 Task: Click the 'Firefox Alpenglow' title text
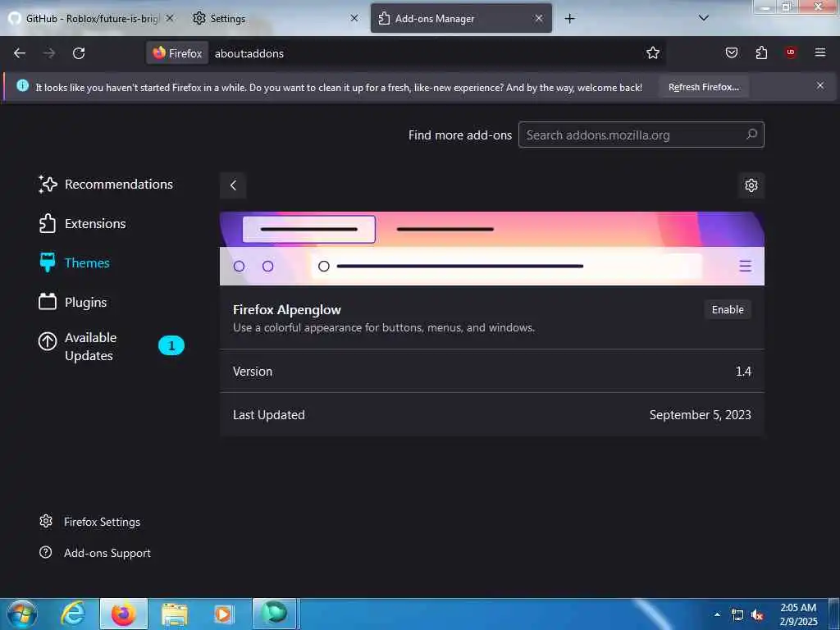pos(287,310)
